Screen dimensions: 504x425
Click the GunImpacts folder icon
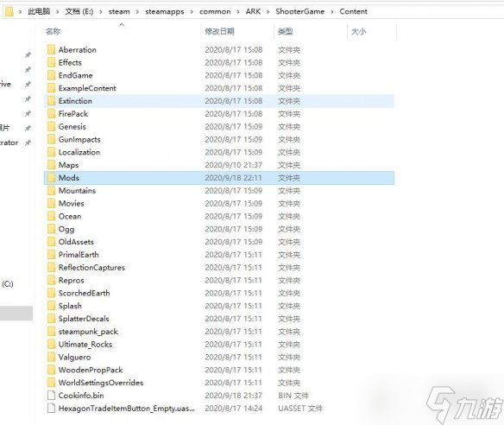51,139
